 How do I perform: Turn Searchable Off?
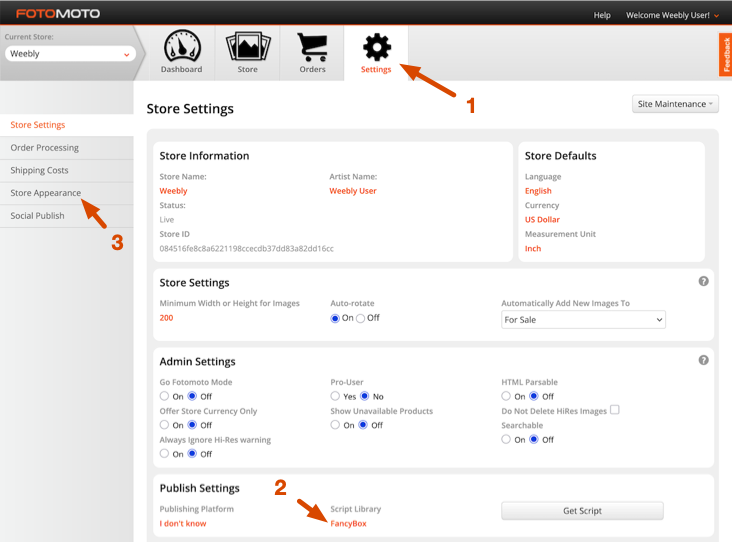pos(534,439)
